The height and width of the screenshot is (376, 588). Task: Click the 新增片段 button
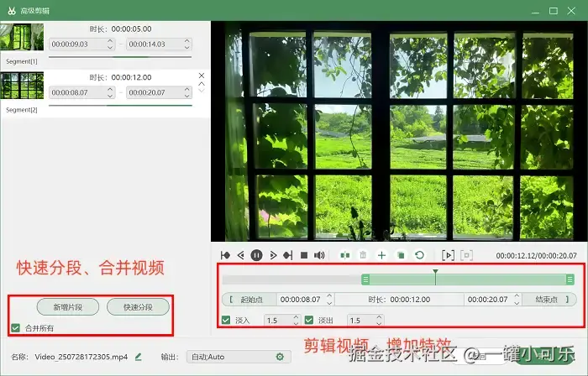tap(68, 307)
